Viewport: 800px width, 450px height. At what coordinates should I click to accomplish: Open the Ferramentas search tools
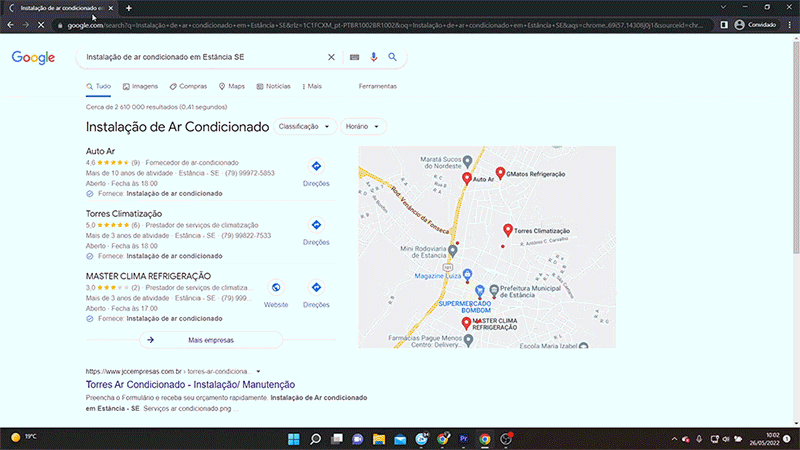tap(378, 86)
